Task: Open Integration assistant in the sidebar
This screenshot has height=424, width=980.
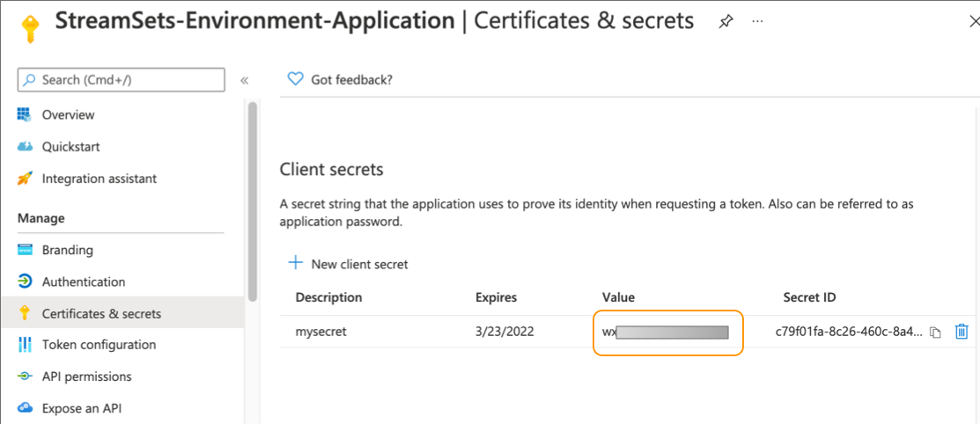Action: tap(99, 179)
